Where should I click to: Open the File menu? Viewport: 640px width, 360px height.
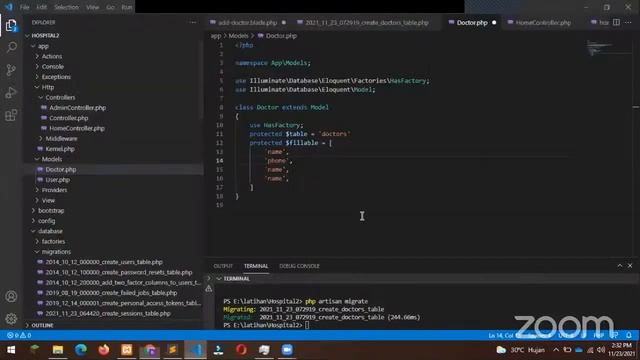pyautogui.click(x=24, y=7)
